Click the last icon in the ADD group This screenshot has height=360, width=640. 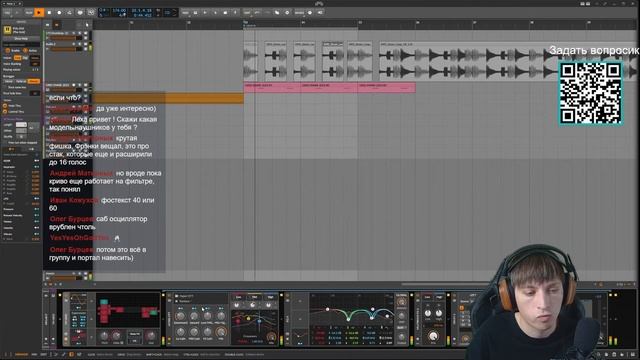point(235,13)
